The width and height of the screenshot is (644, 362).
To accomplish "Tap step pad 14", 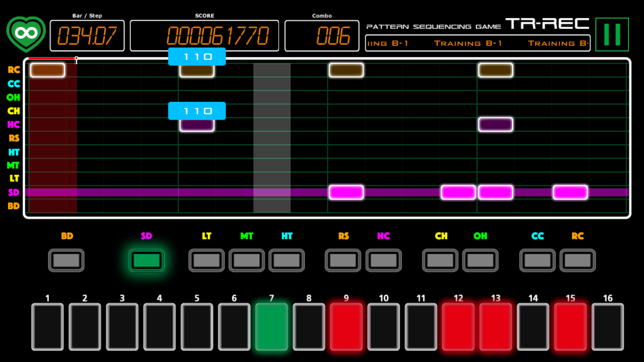I will point(533,327).
